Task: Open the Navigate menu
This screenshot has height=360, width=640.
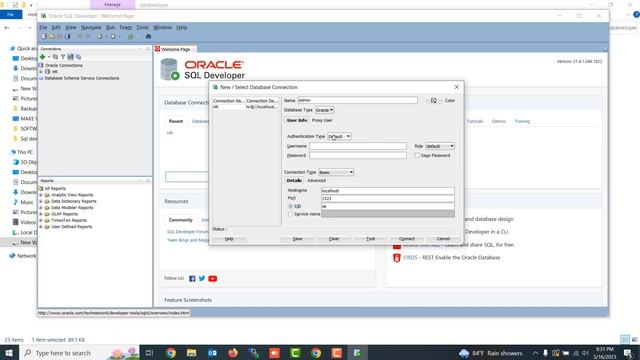Action: coord(91,27)
